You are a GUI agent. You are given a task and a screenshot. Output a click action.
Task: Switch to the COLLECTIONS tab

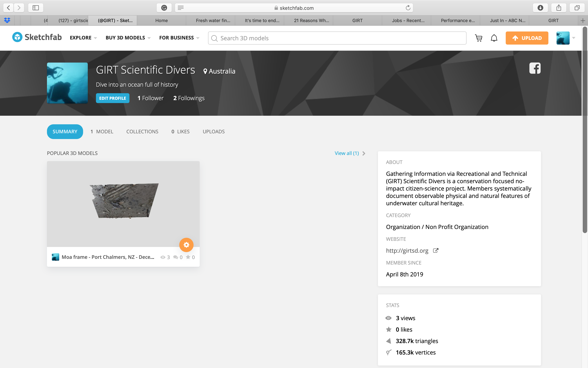[142, 132]
